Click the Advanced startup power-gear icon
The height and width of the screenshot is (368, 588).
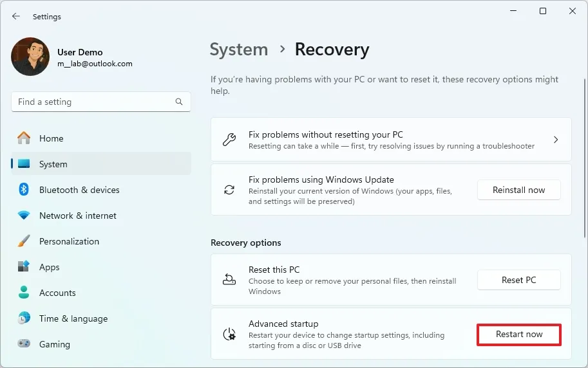(229, 334)
